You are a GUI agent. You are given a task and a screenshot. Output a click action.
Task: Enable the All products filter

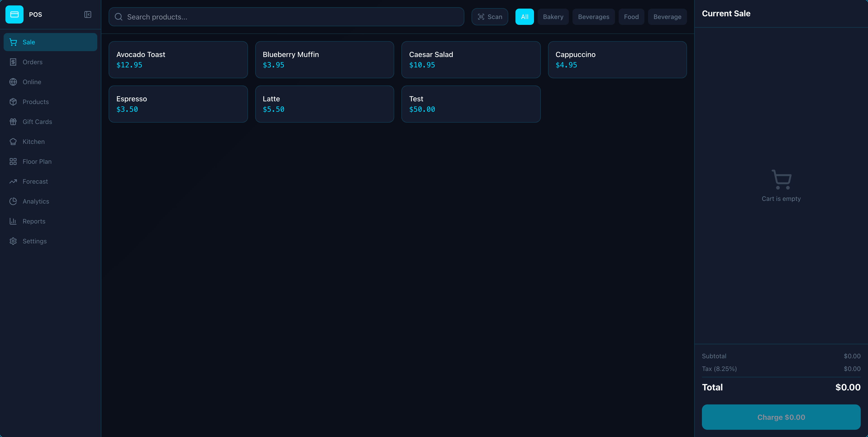524,17
